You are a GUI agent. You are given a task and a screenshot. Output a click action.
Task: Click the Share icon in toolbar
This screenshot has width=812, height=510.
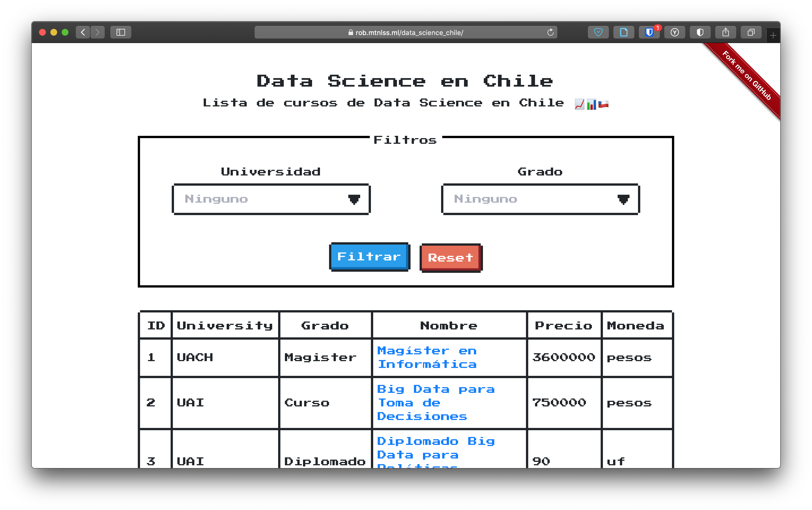pos(725,32)
